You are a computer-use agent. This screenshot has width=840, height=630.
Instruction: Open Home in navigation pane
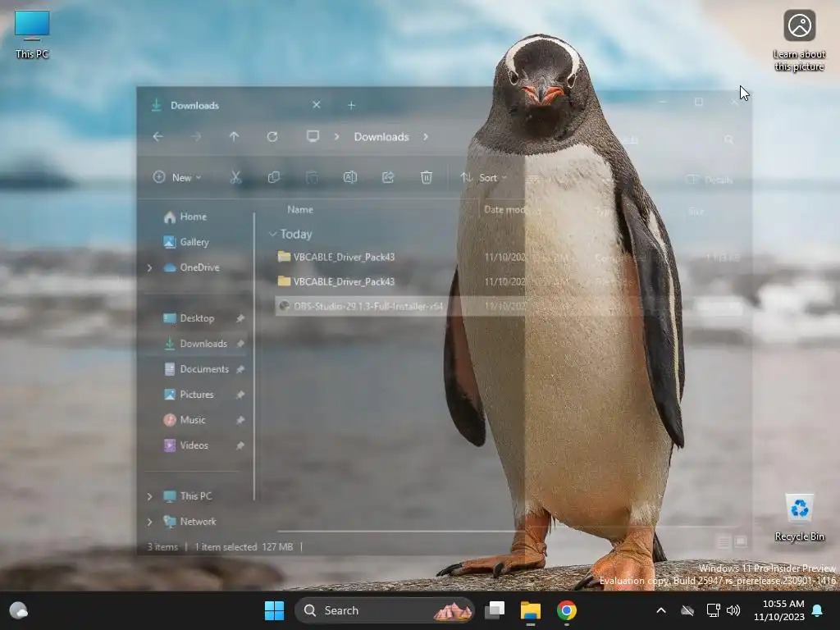(185, 217)
